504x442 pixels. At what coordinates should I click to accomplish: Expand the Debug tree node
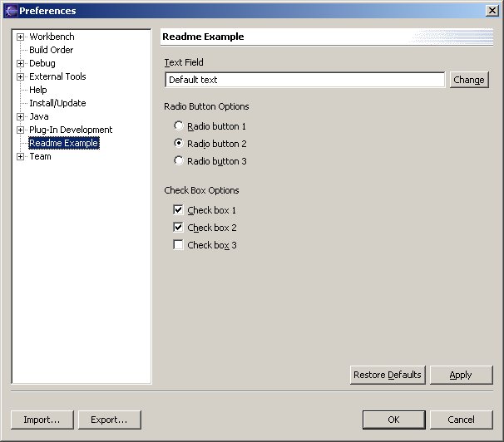20,63
